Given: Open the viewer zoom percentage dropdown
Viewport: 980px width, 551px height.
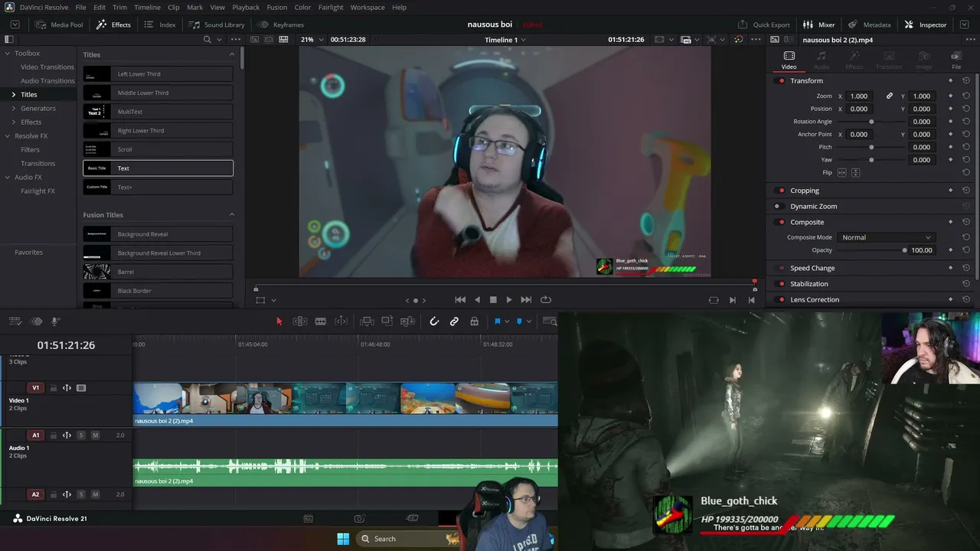Looking at the screenshot, I should (x=312, y=39).
